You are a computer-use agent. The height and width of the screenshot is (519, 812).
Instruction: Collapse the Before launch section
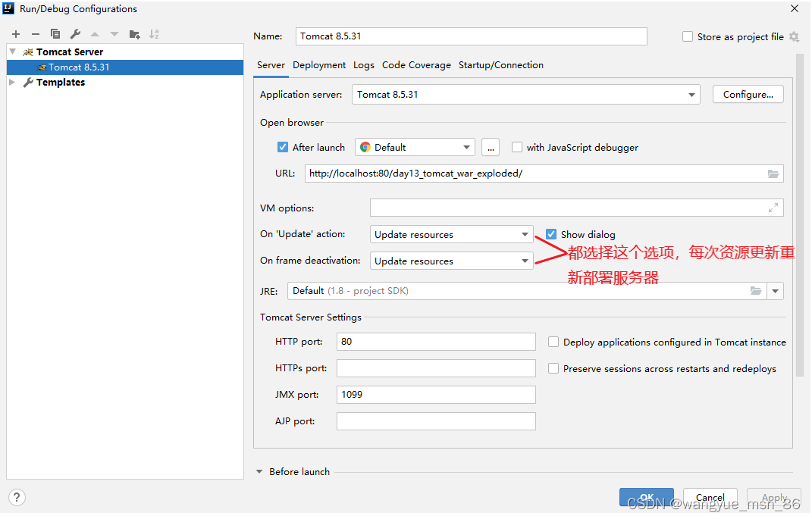[x=259, y=471]
